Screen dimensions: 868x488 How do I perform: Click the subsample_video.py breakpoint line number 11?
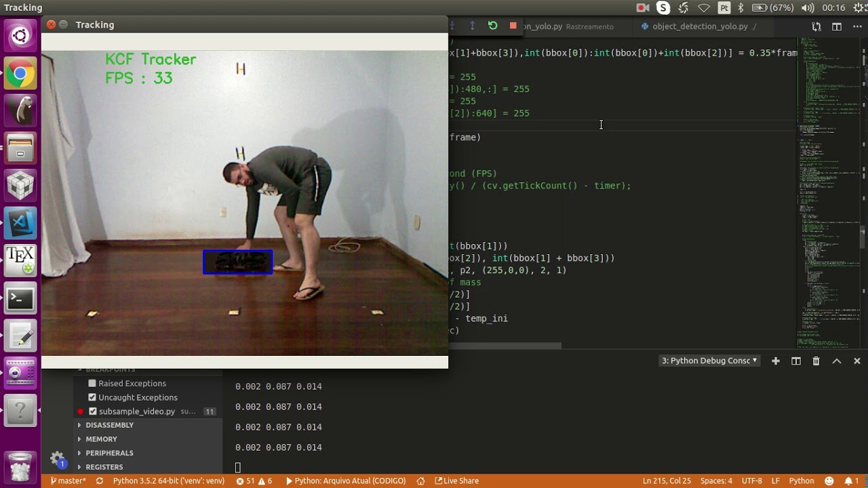click(210, 411)
